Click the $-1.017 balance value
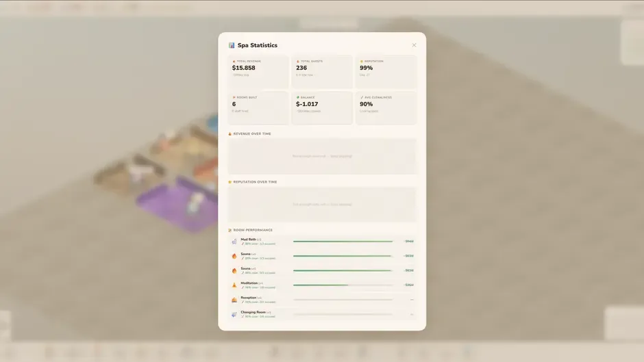 (307, 104)
